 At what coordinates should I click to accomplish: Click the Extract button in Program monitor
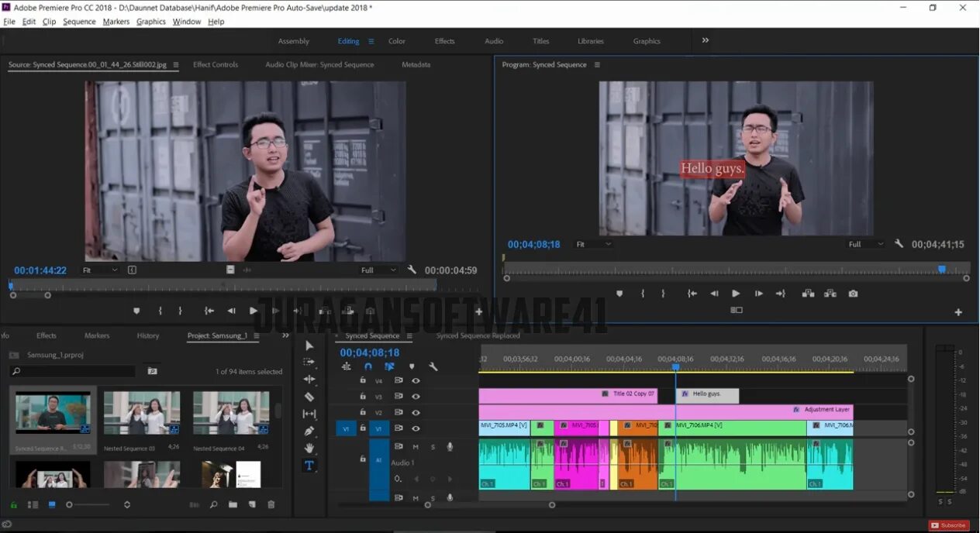pos(830,294)
